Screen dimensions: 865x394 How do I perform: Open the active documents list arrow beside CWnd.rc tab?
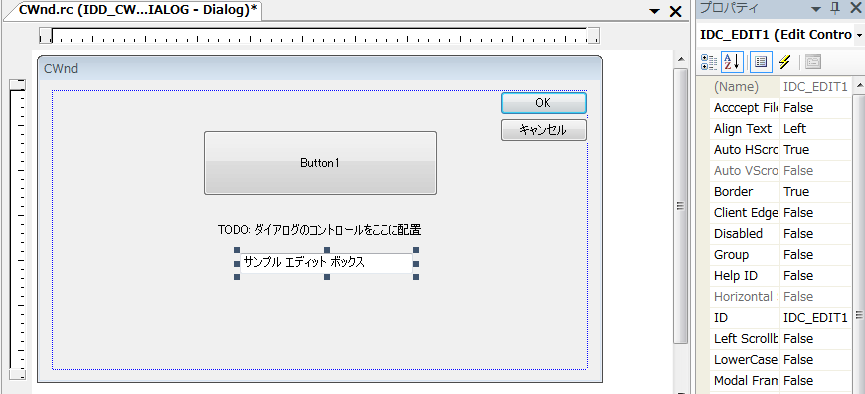(654, 12)
